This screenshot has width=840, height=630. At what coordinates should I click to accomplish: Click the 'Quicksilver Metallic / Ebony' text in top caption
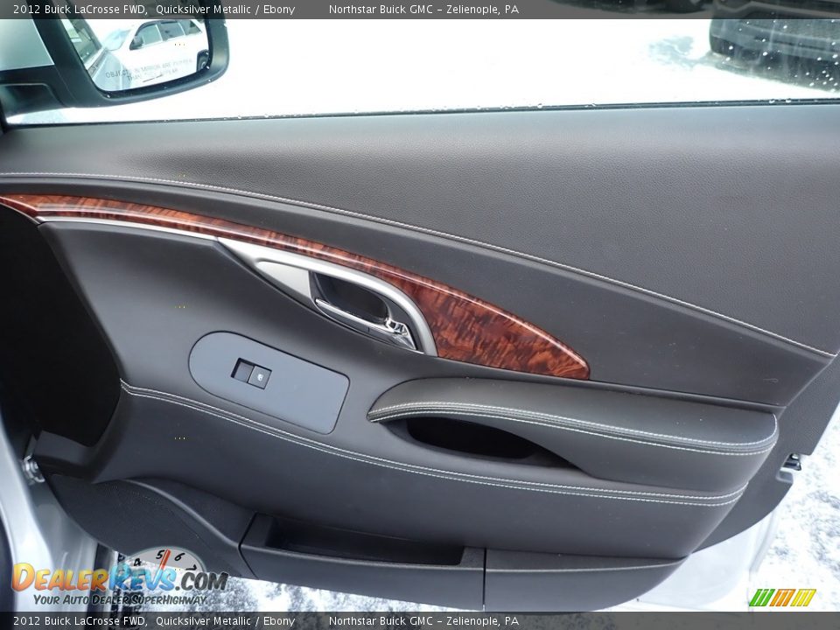click(x=226, y=9)
